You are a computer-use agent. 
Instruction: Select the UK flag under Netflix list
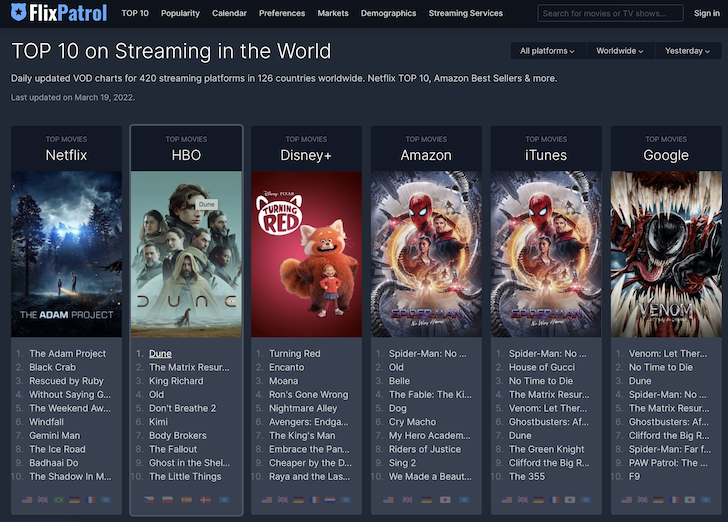click(x=43, y=500)
